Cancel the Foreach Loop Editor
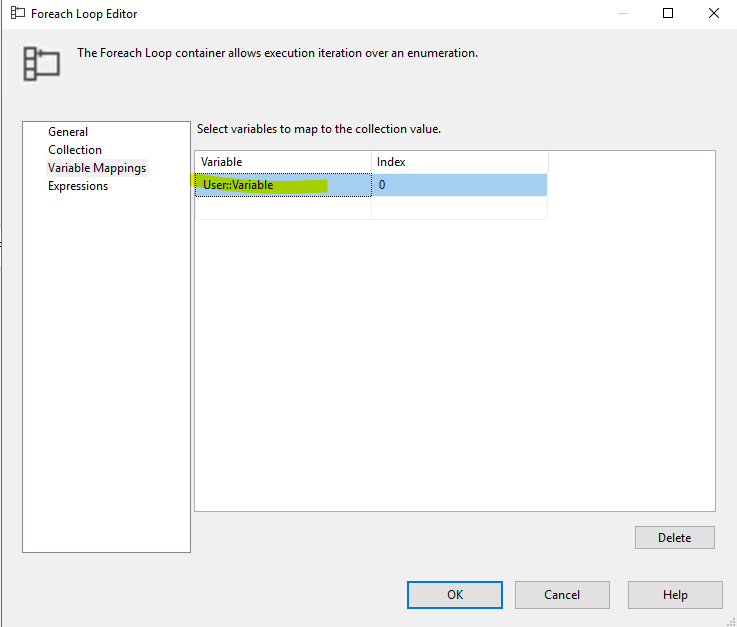 coord(562,595)
